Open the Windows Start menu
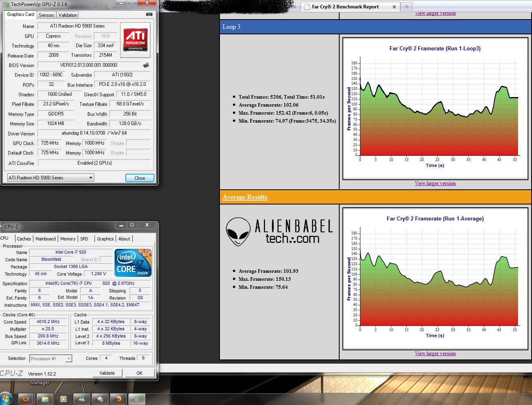This screenshot has width=532, height=405. point(6,399)
